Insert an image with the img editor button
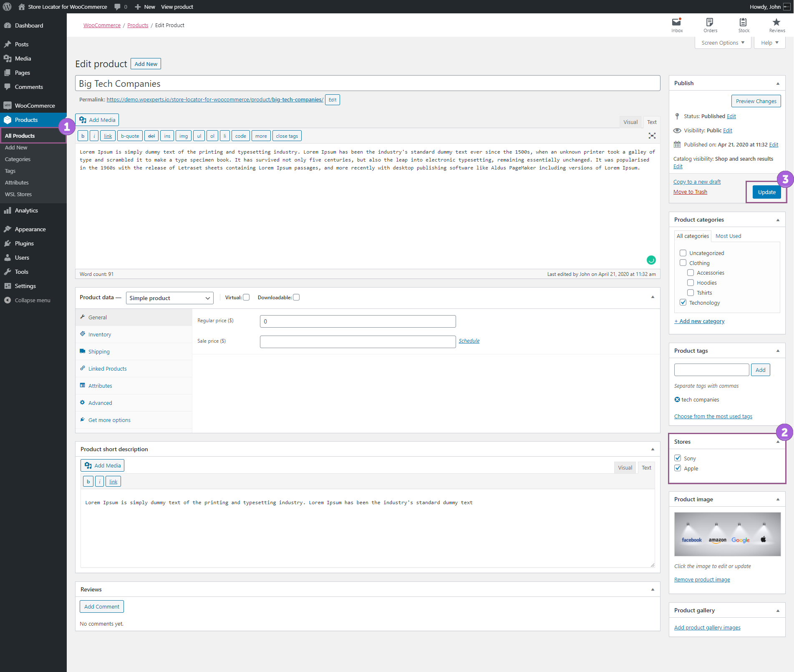Viewport: 794px width, 672px height. point(183,136)
